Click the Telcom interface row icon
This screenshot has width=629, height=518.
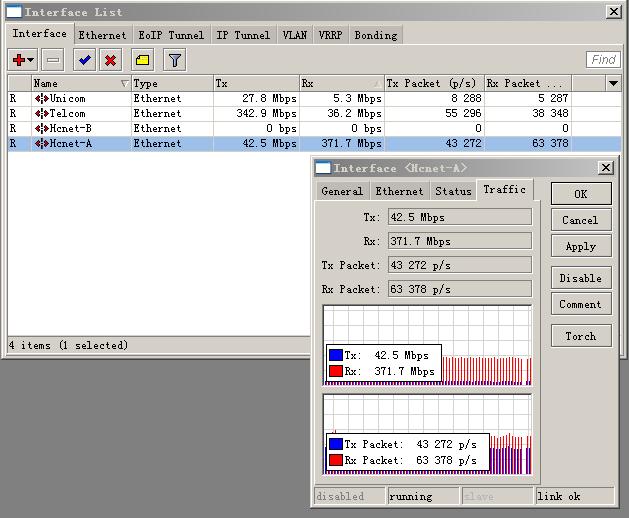(42, 114)
